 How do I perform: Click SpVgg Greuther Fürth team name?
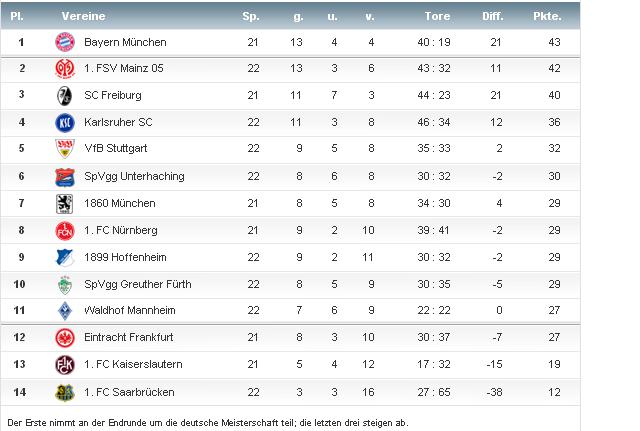(138, 284)
